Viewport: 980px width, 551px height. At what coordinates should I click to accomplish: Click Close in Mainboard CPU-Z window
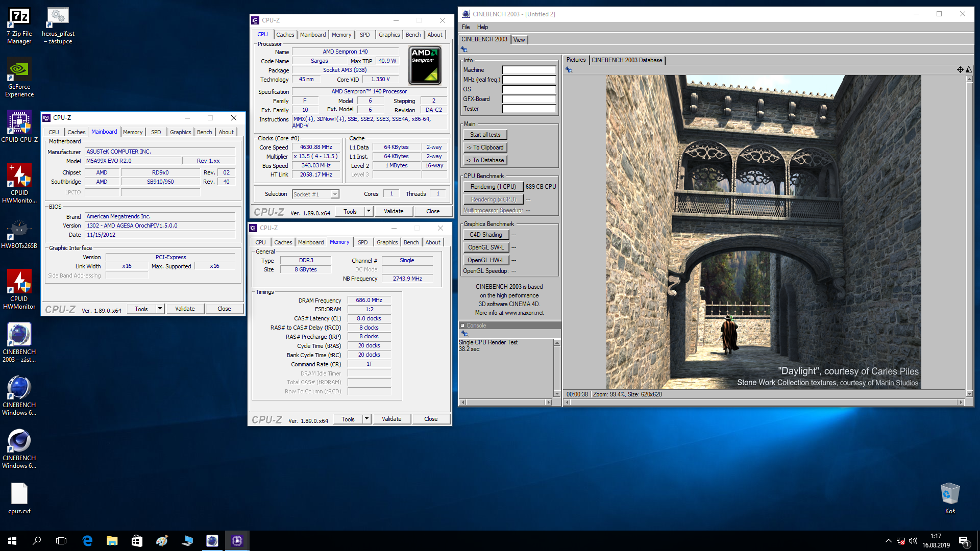coord(224,309)
